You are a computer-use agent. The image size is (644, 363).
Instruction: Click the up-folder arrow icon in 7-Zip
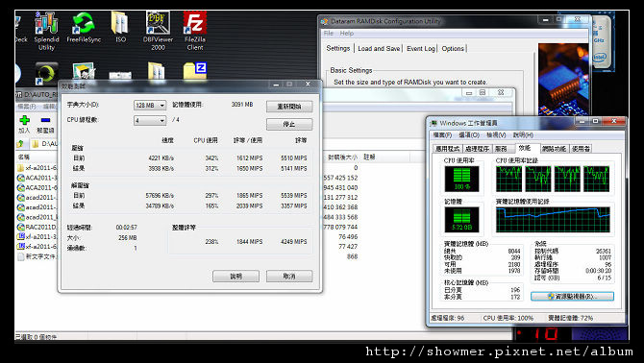click(x=20, y=143)
